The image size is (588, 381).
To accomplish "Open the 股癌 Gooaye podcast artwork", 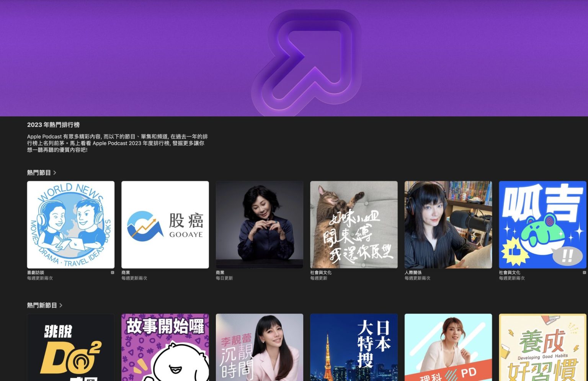I will point(165,225).
